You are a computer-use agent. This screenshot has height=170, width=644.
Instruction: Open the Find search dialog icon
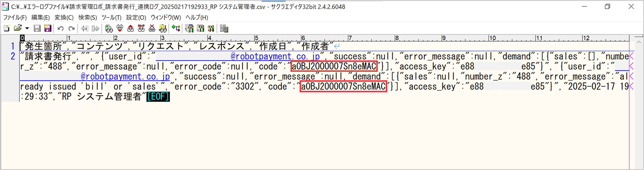pyautogui.click(x=109, y=28)
